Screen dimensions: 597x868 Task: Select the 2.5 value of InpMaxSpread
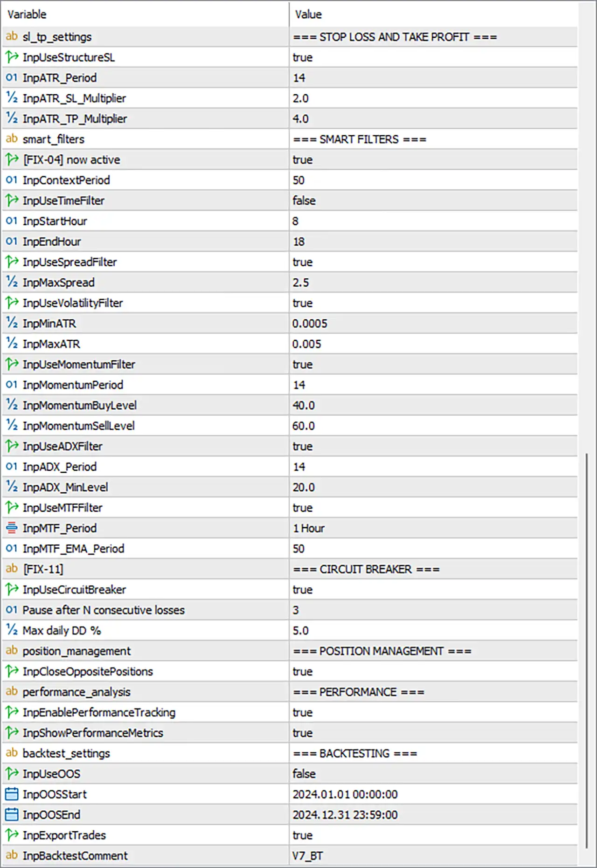click(x=301, y=282)
